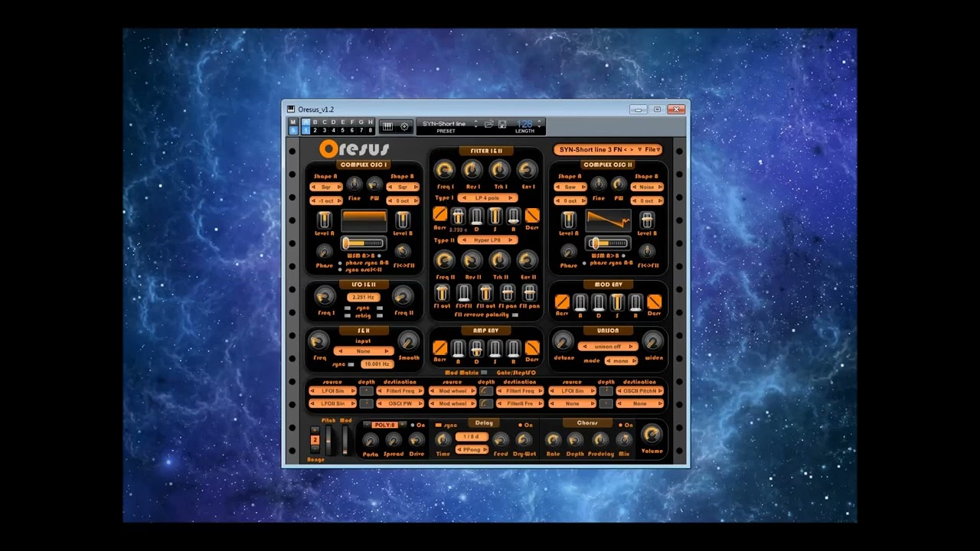Toggle the Delay sync checkbox
This screenshot has height=551, width=980.
[x=438, y=425]
